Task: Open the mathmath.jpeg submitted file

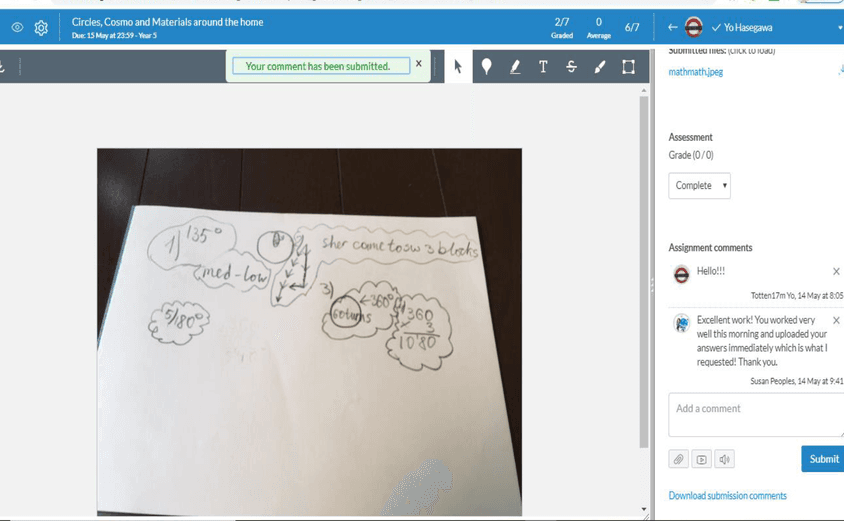Action: coord(695,72)
